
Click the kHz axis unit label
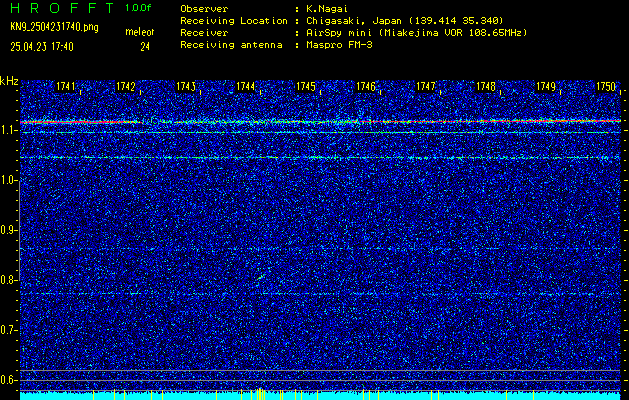(9, 81)
